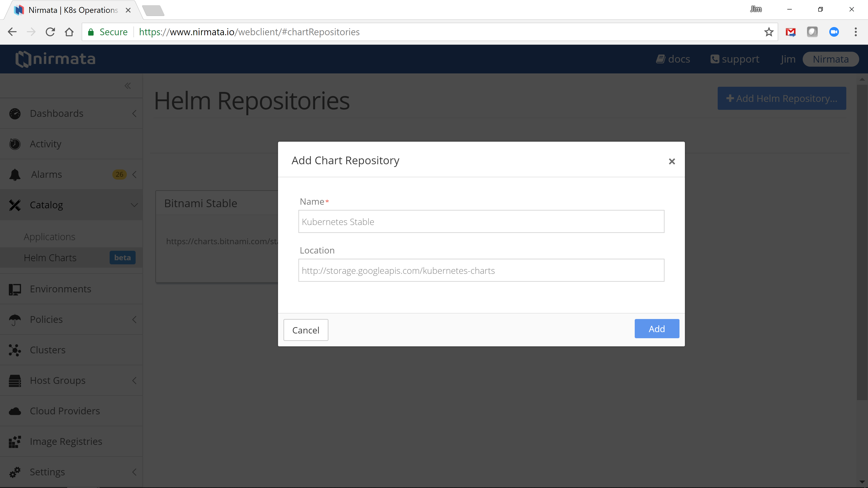Go forward in browser
Image resolution: width=868 pixels, height=488 pixels.
[x=31, y=32]
